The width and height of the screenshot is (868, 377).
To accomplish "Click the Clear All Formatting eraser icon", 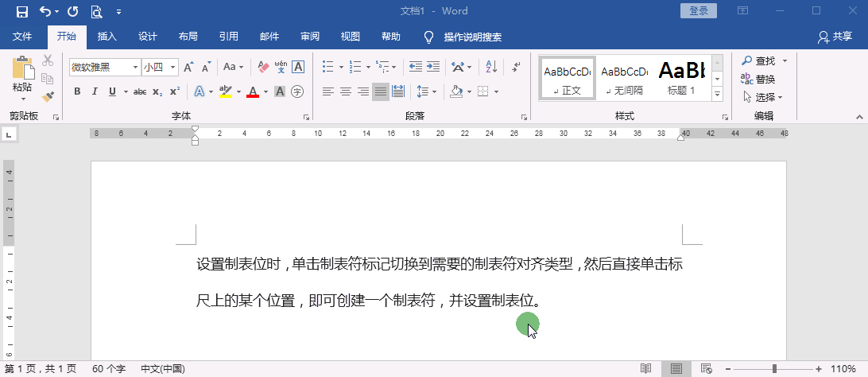I will pyautogui.click(x=265, y=67).
